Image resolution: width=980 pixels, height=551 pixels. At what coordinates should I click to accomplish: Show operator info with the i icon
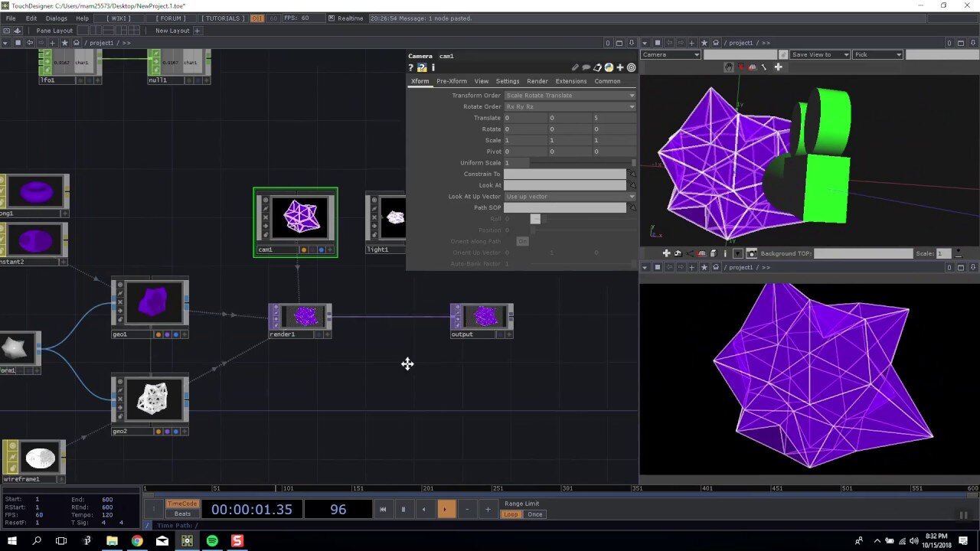[433, 67]
